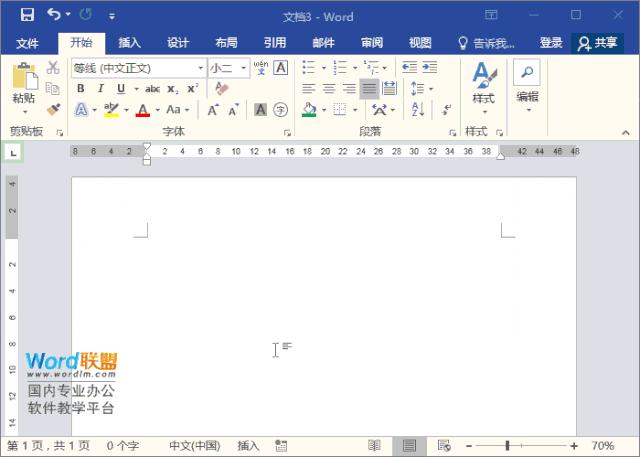Screen dimensions: 640x457
Task: Toggle Justify alignment
Action: 369,89
